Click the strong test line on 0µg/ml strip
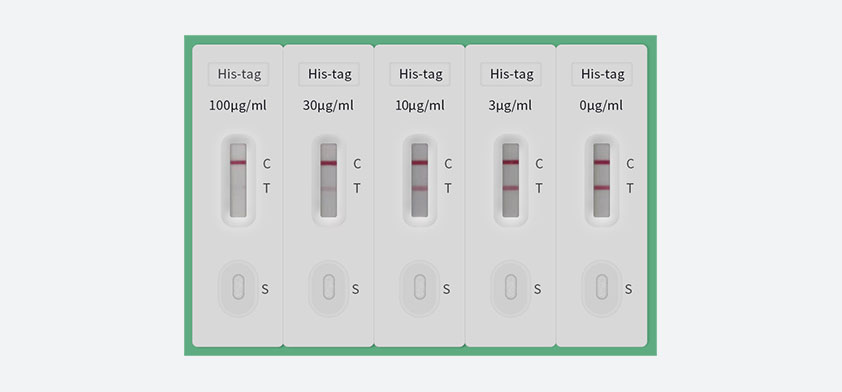This screenshot has width=842, height=392. click(602, 187)
